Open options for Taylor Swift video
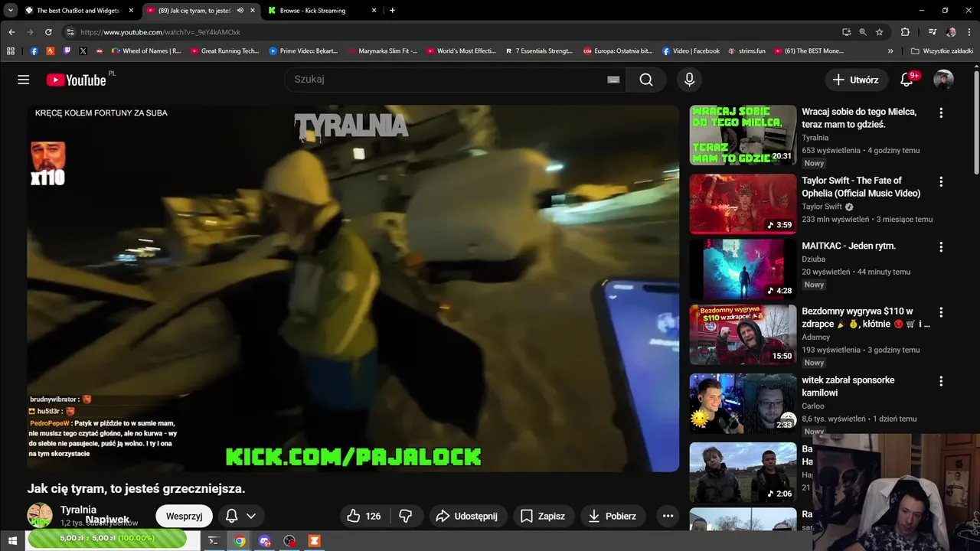This screenshot has width=980, height=551. tap(941, 181)
